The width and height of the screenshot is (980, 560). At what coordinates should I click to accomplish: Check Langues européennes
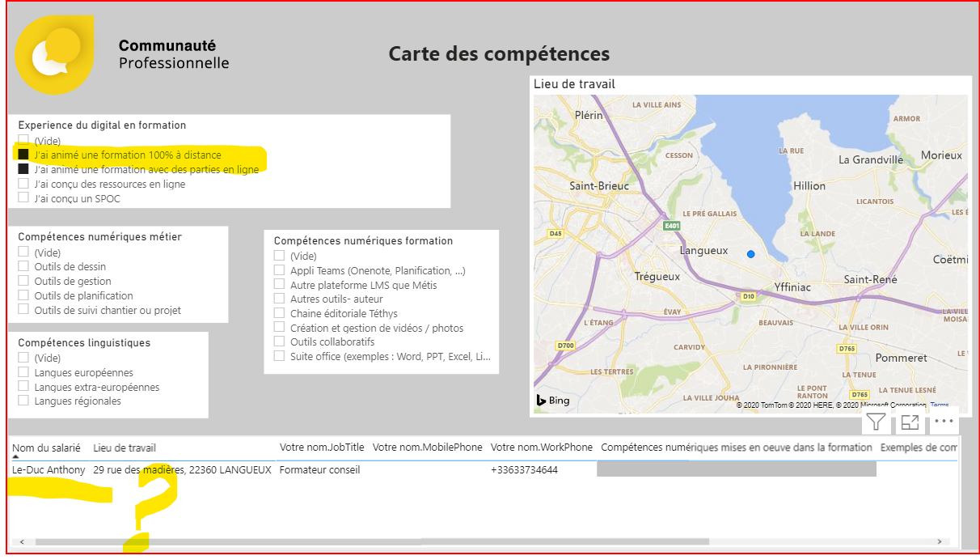click(23, 372)
